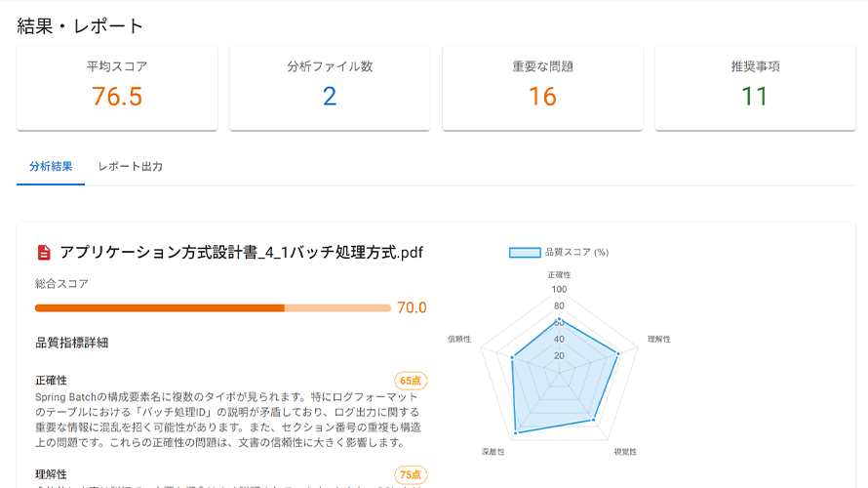Click the 信頼性 data point on radar chart

[x=511, y=357]
